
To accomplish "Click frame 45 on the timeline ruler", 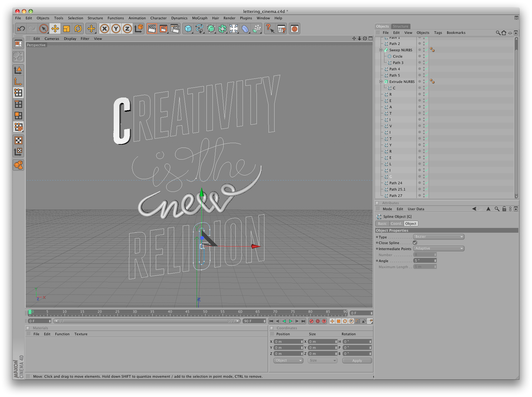I will coord(188,312).
